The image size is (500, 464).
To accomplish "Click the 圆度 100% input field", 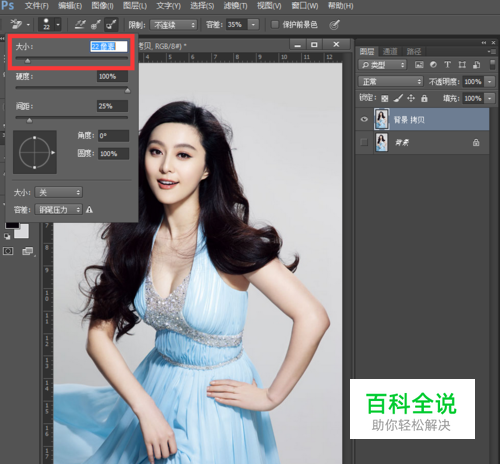I will [x=113, y=154].
